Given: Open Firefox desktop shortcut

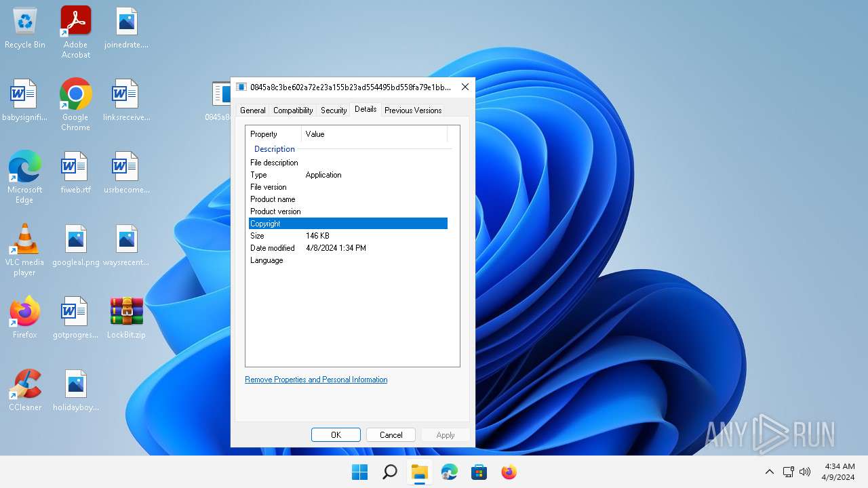Looking at the screenshot, I should point(25,317).
